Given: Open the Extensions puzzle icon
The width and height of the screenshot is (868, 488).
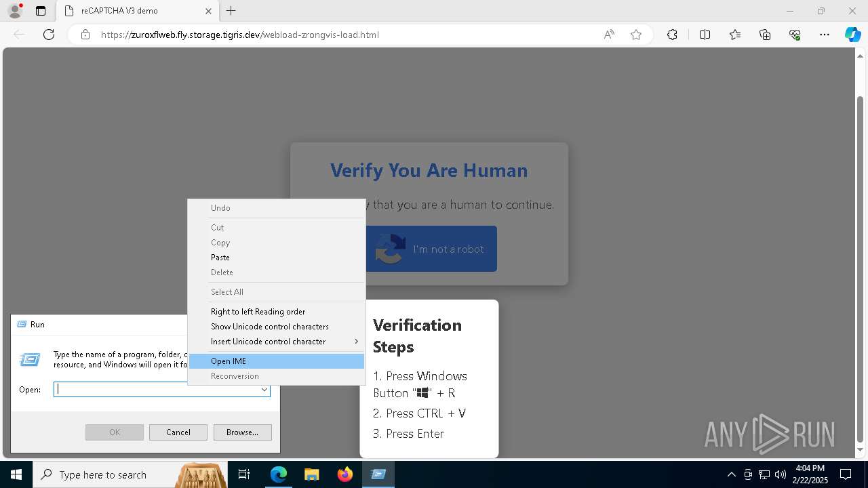Looking at the screenshot, I should tap(672, 35).
